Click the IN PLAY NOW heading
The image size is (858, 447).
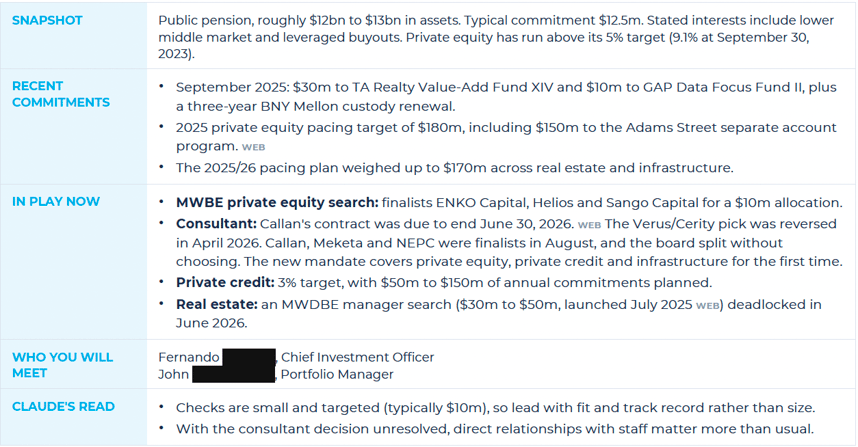tap(56, 201)
